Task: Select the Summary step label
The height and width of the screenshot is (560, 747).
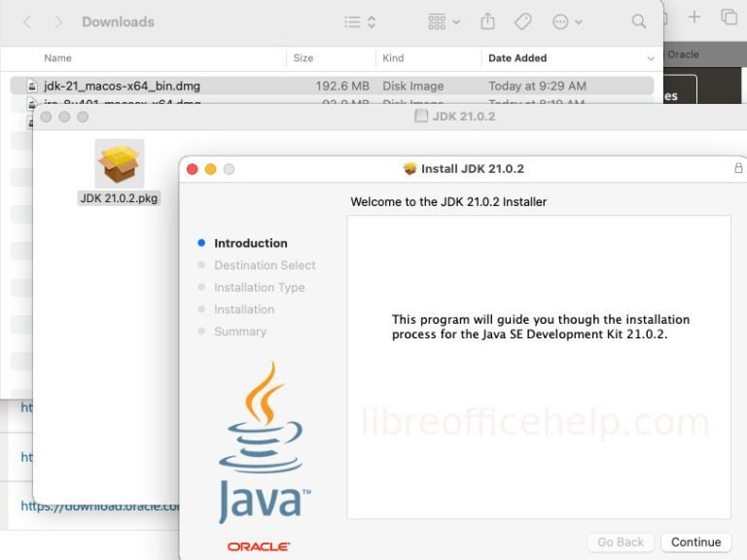Action: click(240, 332)
